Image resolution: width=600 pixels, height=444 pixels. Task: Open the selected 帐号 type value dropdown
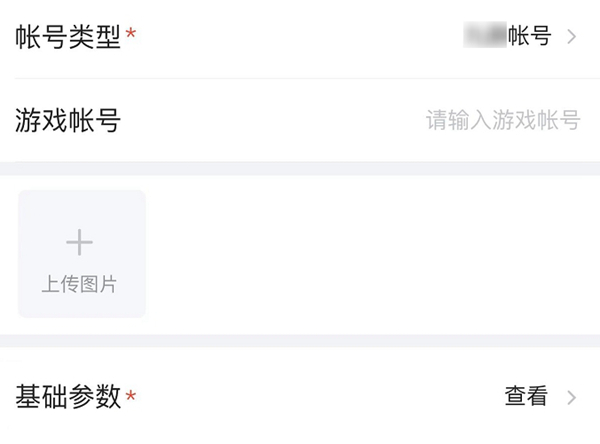tap(530, 38)
